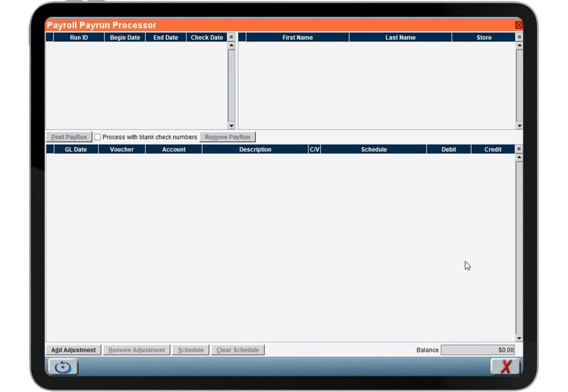Enable Process with blank check numbers
This screenshot has height=392, width=568.
[x=98, y=136]
